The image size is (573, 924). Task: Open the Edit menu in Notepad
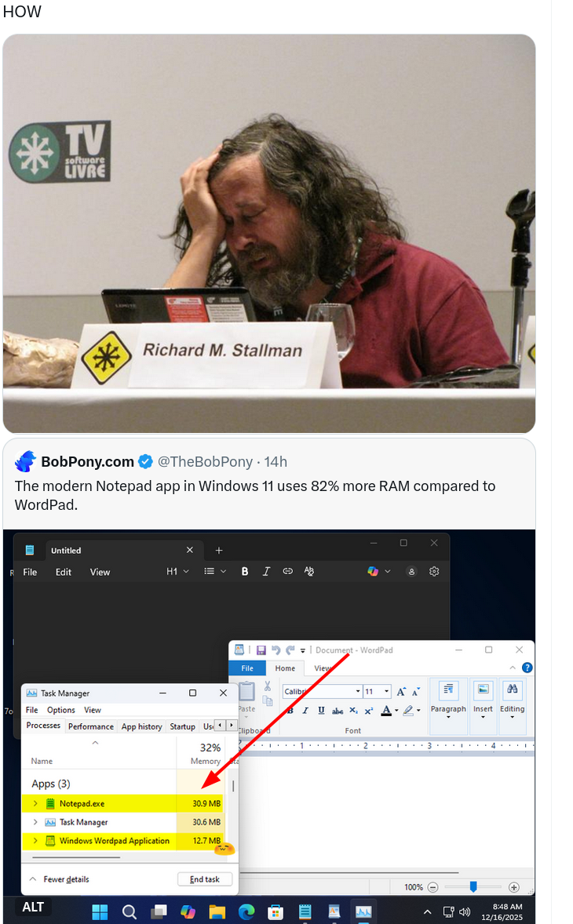pos(63,572)
